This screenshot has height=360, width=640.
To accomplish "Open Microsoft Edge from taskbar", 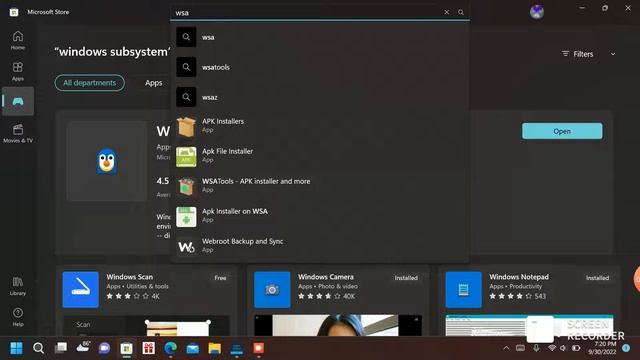I will 171,348.
